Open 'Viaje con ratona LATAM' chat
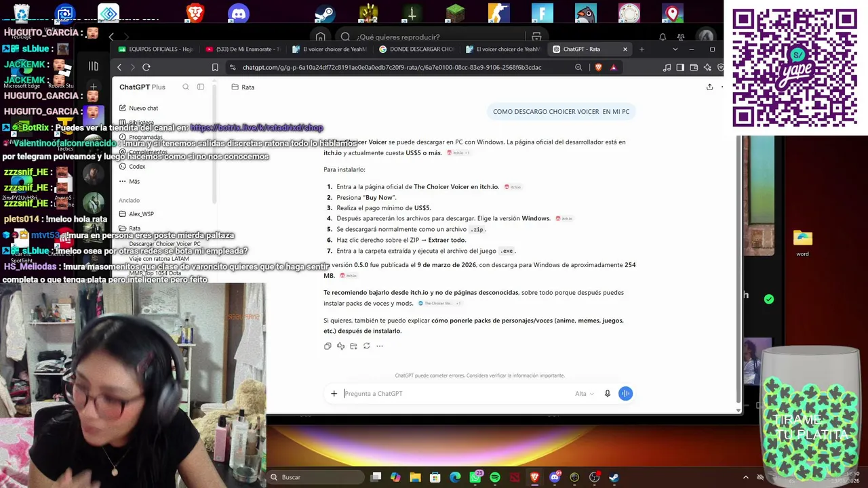This screenshot has width=868, height=488. (x=159, y=258)
